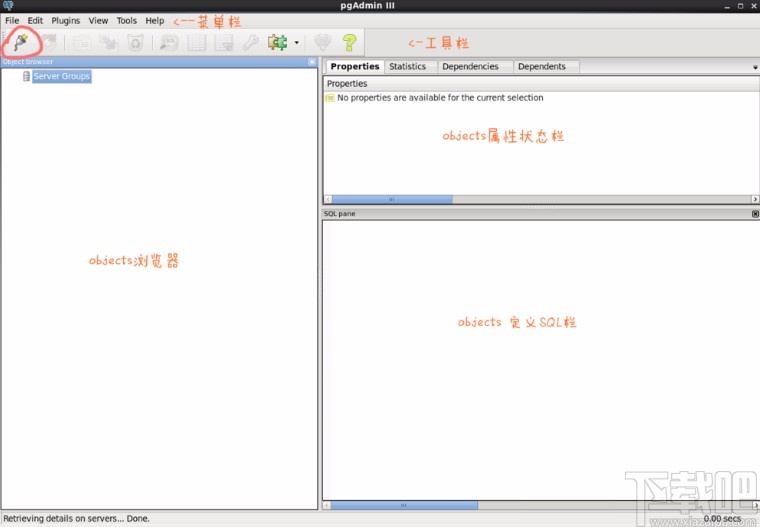Select the Server Groups tree node
This screenshot has width=760, height=527.
pyautogui.click(x=62, y=76)
